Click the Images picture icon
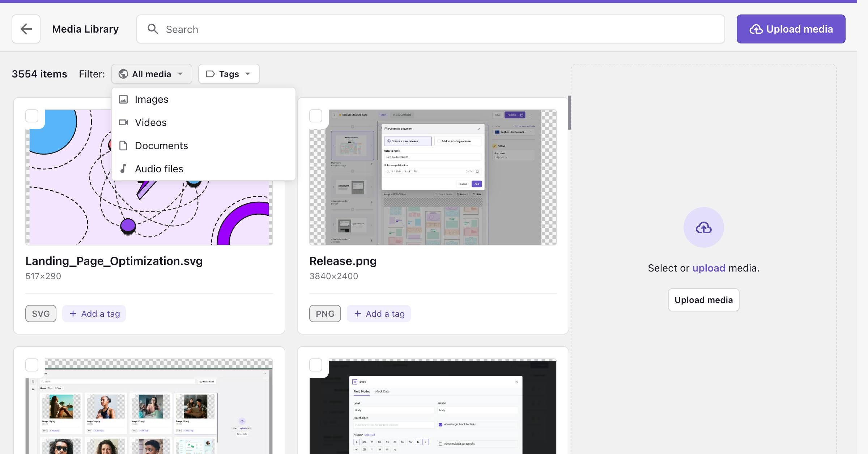868x454 pixels. (123, 99)
